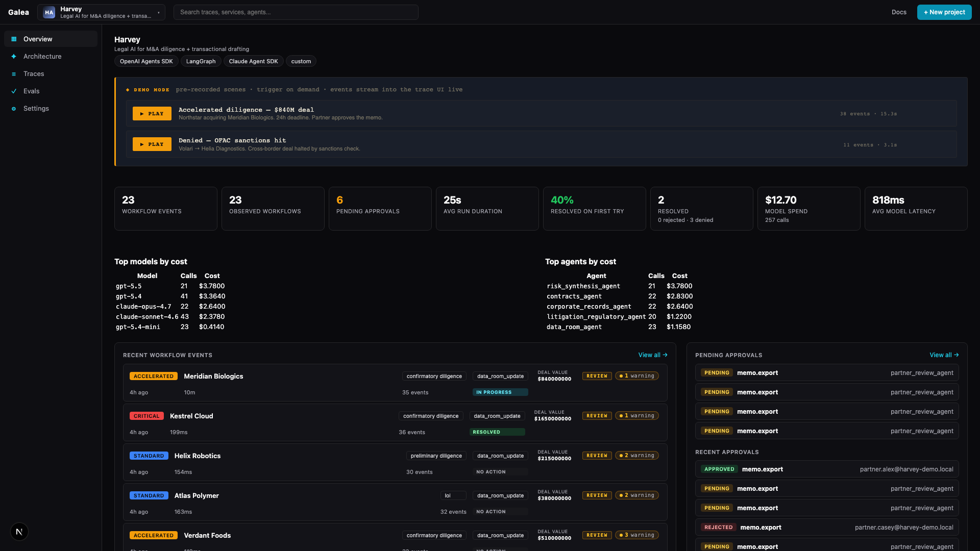Open the Meridian Biologics event
This screenshot has height=551, width=980.
click(x=395, y=383)
